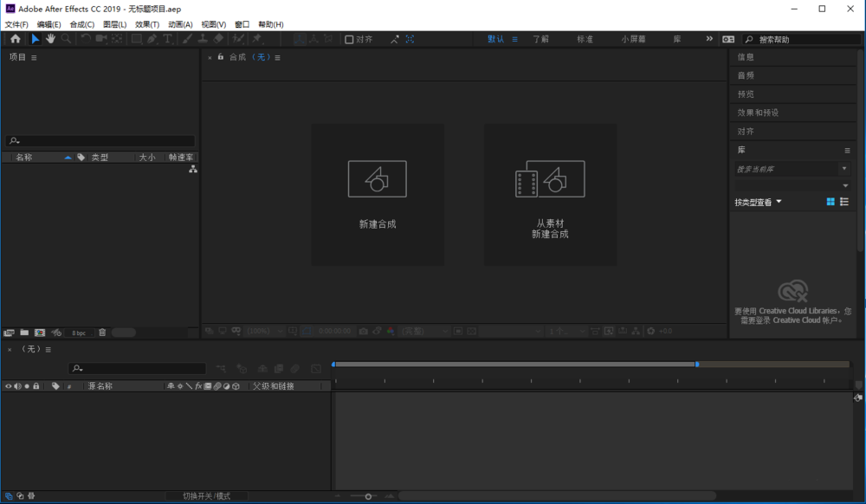Take a snapshot with the camera icon

point(364,331)
